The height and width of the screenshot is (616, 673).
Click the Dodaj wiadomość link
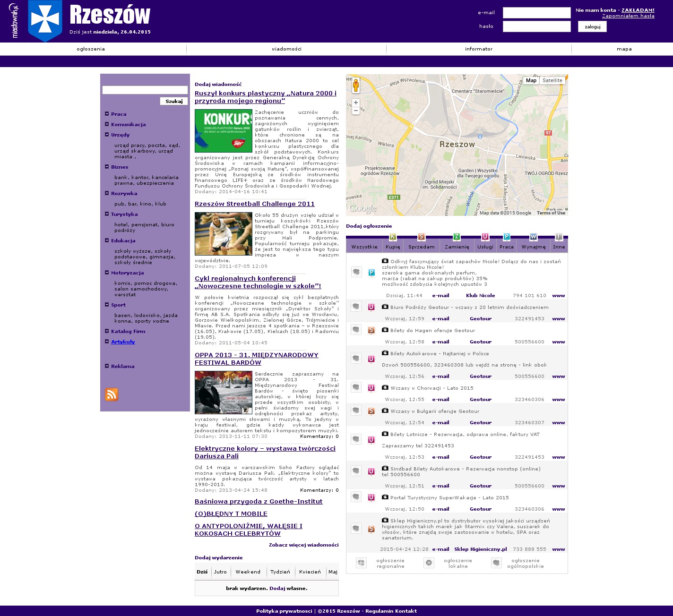[218, 84]
